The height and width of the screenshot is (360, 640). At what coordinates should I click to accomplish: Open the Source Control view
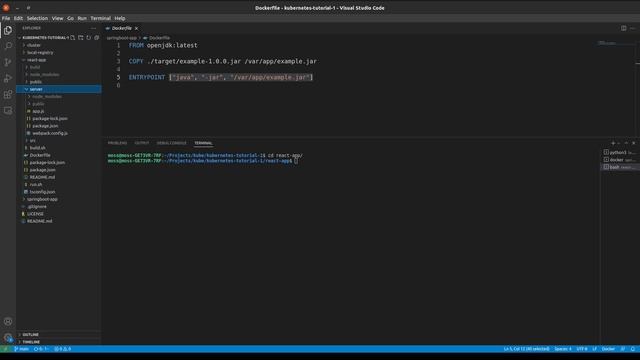(8, 62)
